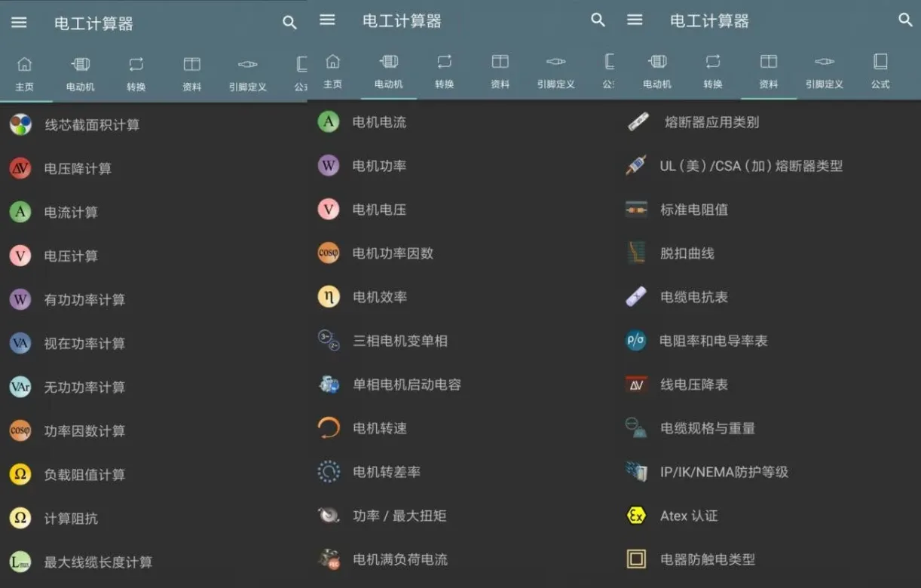Click the pink V icon for 电压计算

20,256
